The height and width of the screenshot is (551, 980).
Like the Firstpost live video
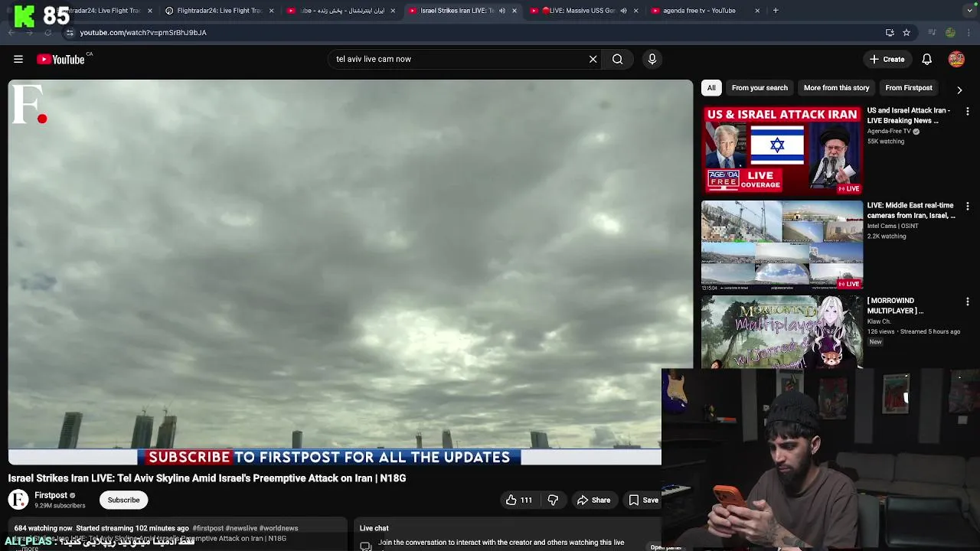(x=519, y=500)
